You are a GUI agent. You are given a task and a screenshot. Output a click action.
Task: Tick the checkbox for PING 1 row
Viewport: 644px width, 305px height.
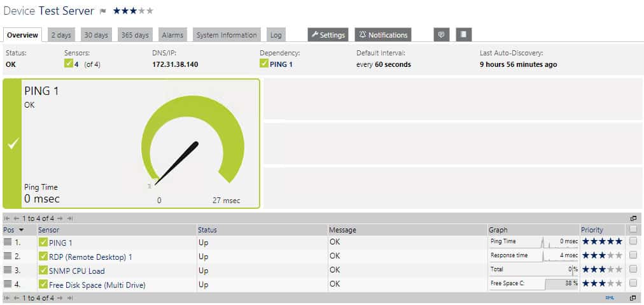(633, 241)
